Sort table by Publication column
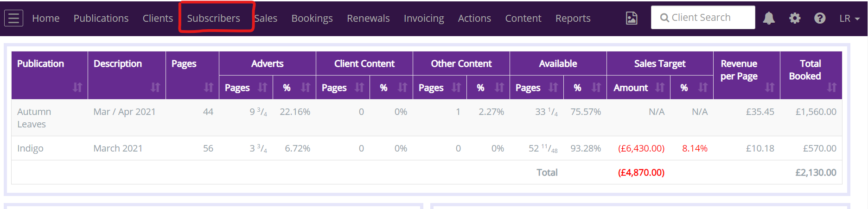 click(77, 87)
